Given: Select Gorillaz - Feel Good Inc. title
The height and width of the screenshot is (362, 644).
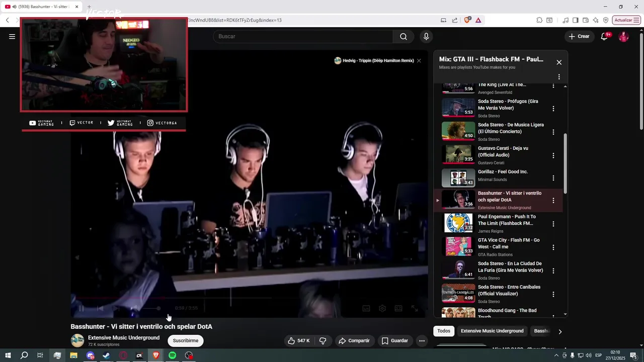Looking at the screenshot, I should click(503, 172).
